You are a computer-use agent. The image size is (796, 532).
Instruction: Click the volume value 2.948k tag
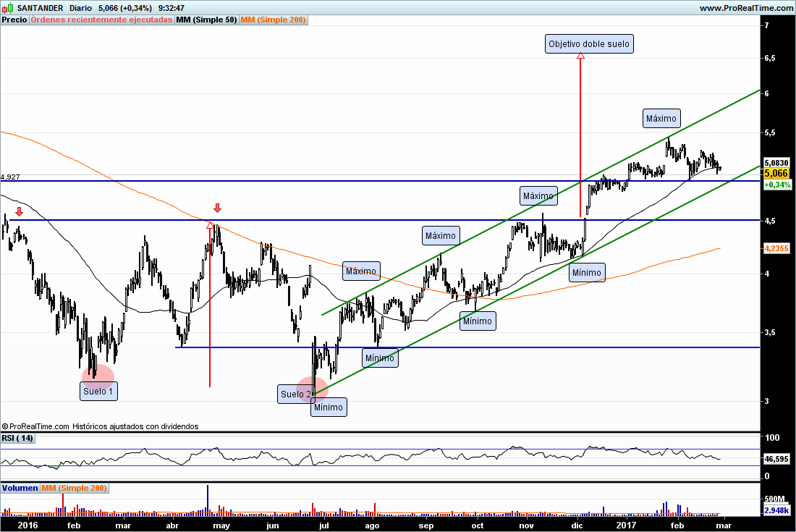pos(776,510)
